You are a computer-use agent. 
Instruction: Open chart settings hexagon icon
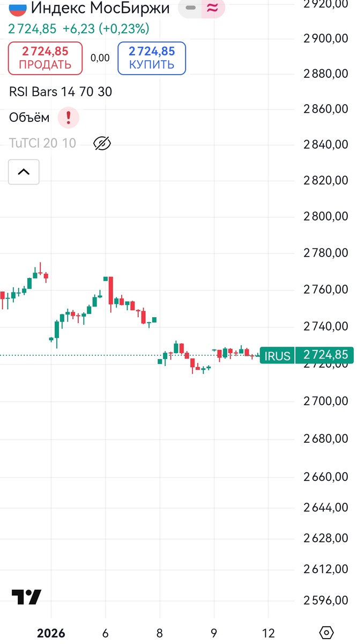(326, 633)
